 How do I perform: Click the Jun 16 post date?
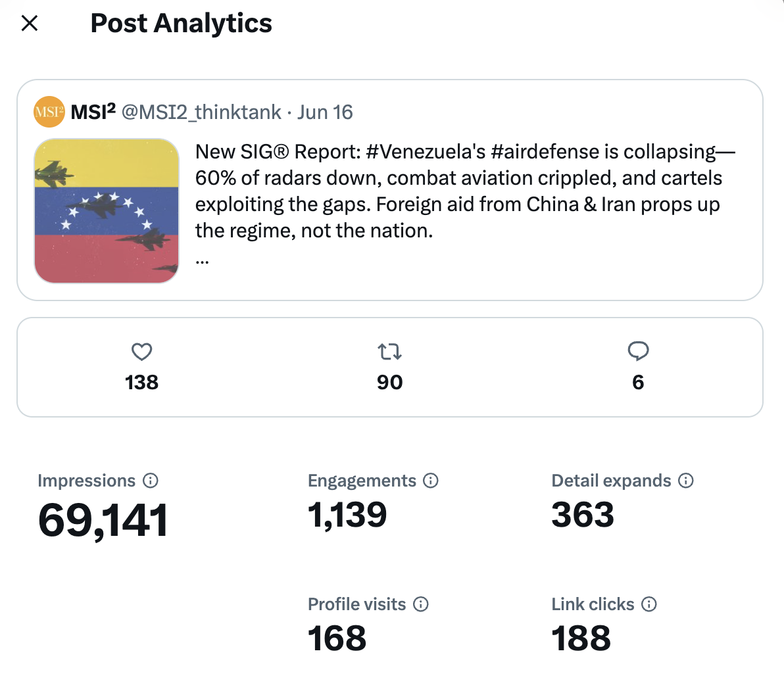(325, 112)
